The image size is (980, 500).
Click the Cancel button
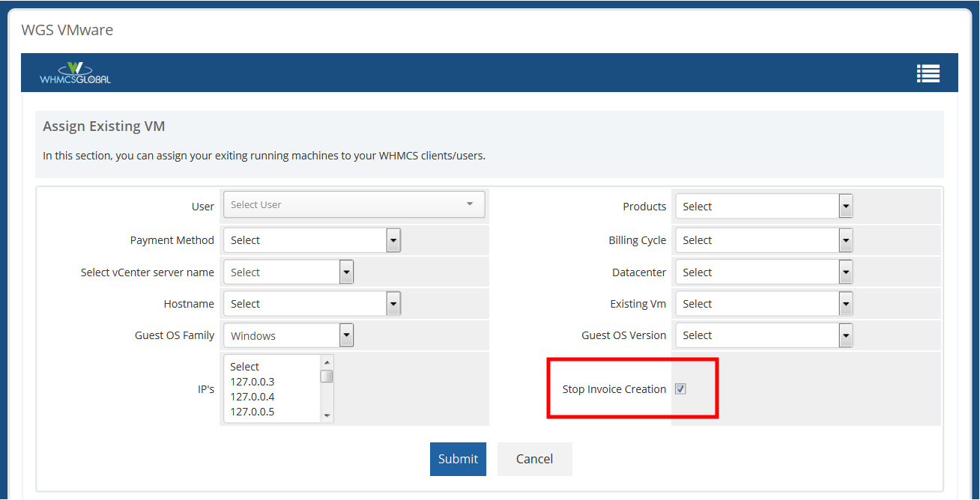click(x=534, y=459)
